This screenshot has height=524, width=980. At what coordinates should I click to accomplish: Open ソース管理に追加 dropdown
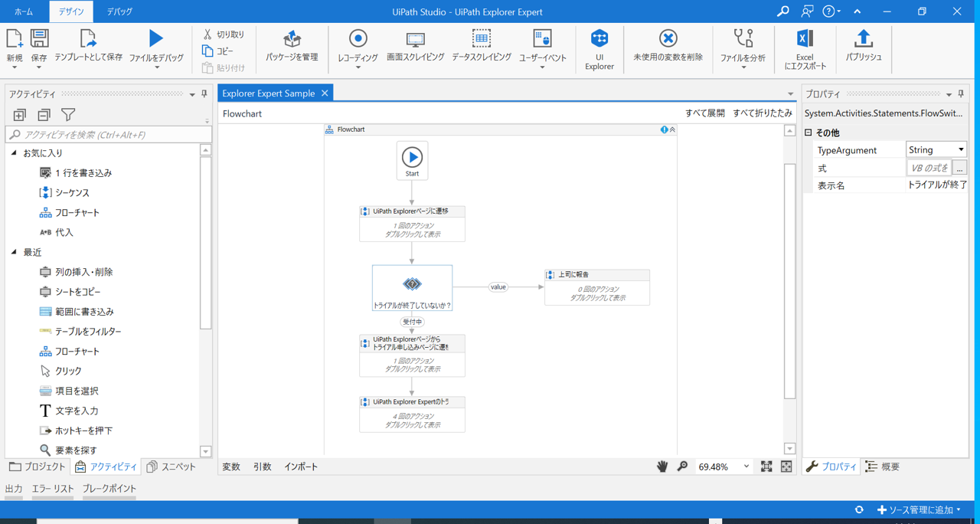pyautogui.click(x=919, y=509)
